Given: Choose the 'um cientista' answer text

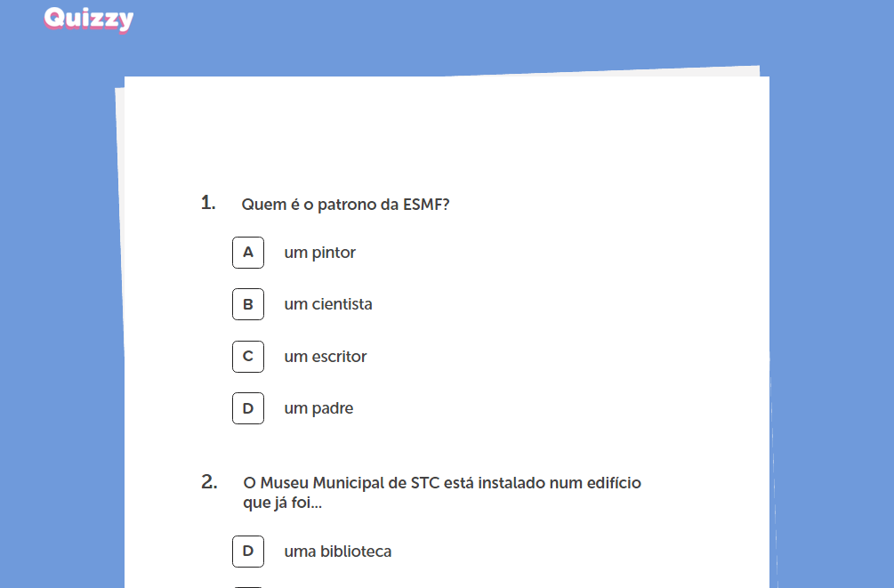Looking at the screenshot, I should click(x=327, y=304).
